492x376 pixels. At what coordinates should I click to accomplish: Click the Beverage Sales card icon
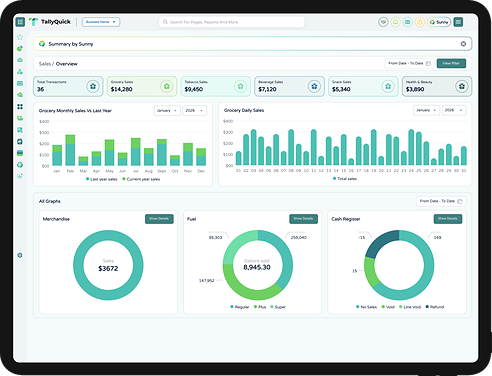click(314, 86)
